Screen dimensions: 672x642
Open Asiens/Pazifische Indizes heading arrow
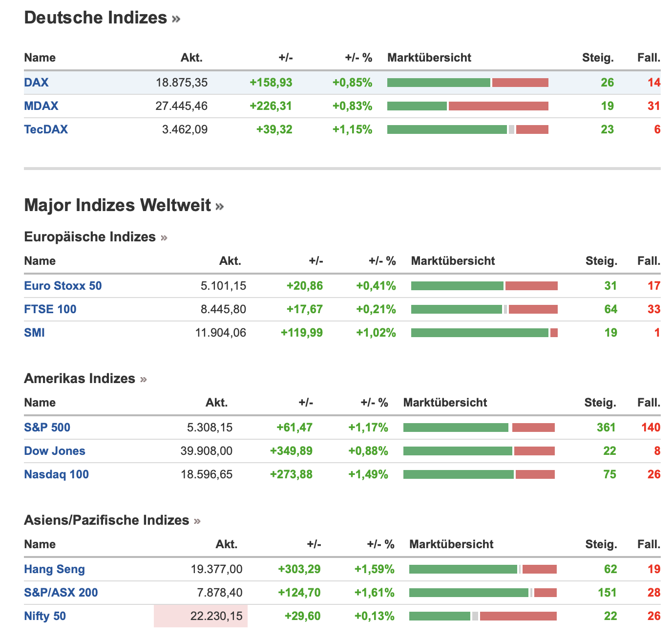[x=197, y=521]
